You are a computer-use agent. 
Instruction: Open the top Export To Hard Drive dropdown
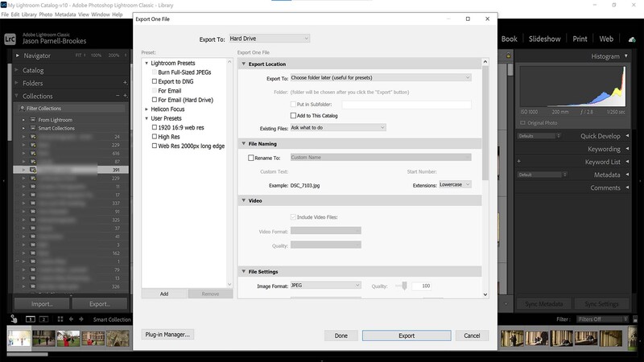[x=269, y=39]
